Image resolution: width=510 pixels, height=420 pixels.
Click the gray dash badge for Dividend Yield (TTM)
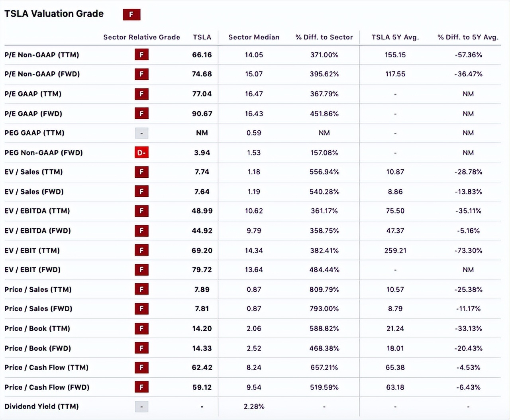141,407
